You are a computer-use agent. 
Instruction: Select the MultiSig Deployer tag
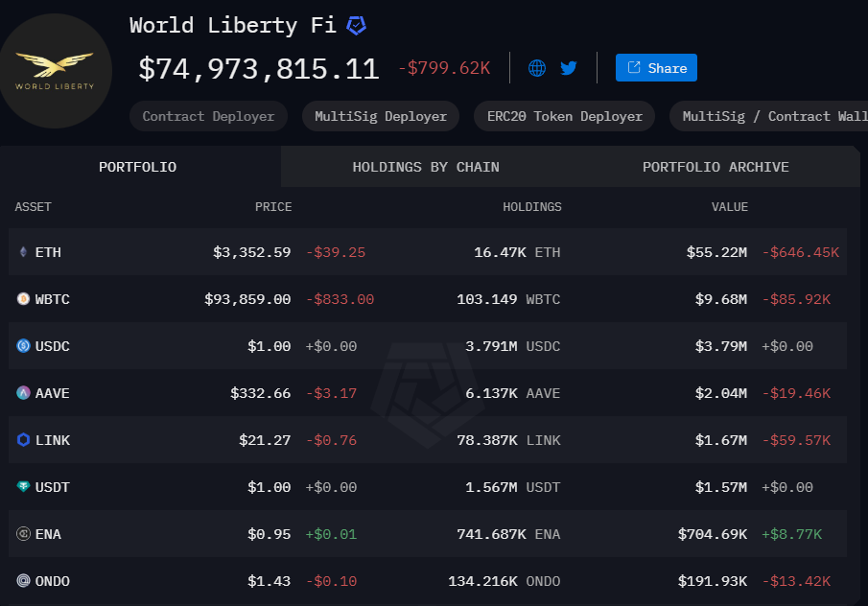381,116
